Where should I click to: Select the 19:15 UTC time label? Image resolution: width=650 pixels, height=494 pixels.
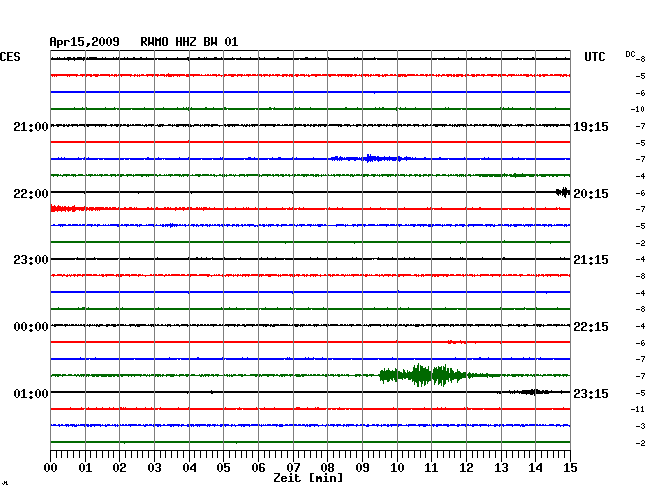(591, 127)
